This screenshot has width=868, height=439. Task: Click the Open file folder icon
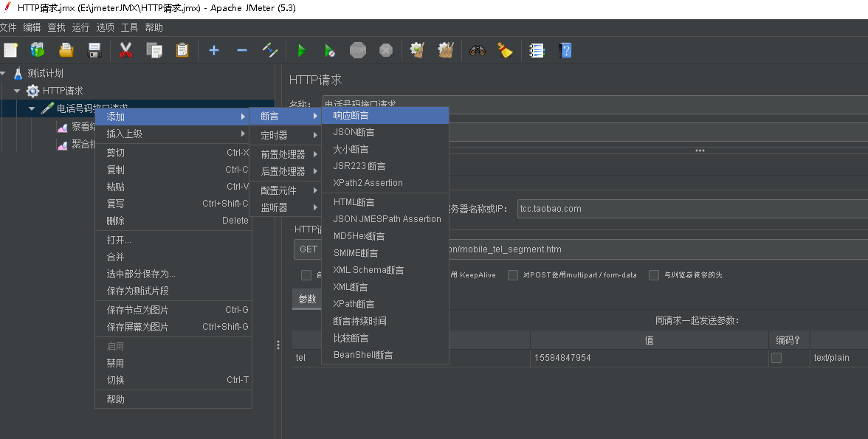(66, 50)
